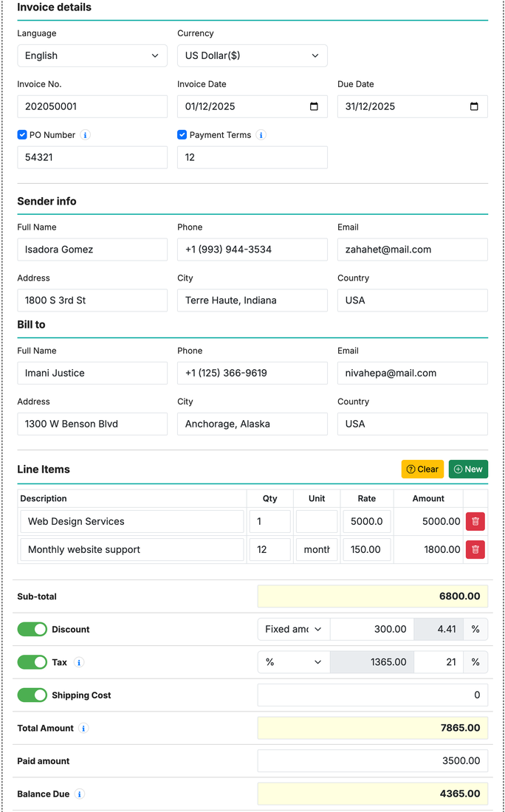
Task: Add a line item with the New button
Action: pos(468,469)
